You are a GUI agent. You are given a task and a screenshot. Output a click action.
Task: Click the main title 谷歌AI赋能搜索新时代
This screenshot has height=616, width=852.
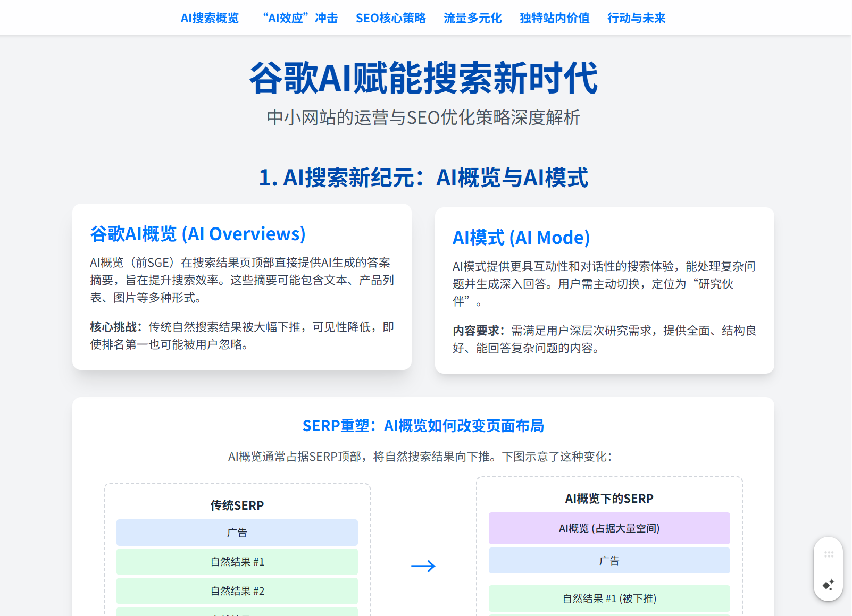tap(423, 78)
